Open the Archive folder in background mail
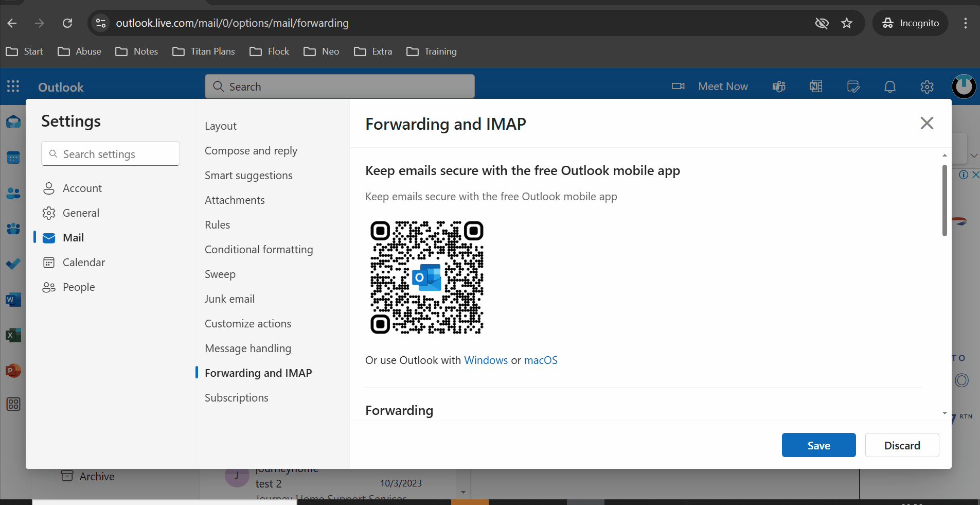The width and height of the screenshot is (980, 505). pos(88,476)
